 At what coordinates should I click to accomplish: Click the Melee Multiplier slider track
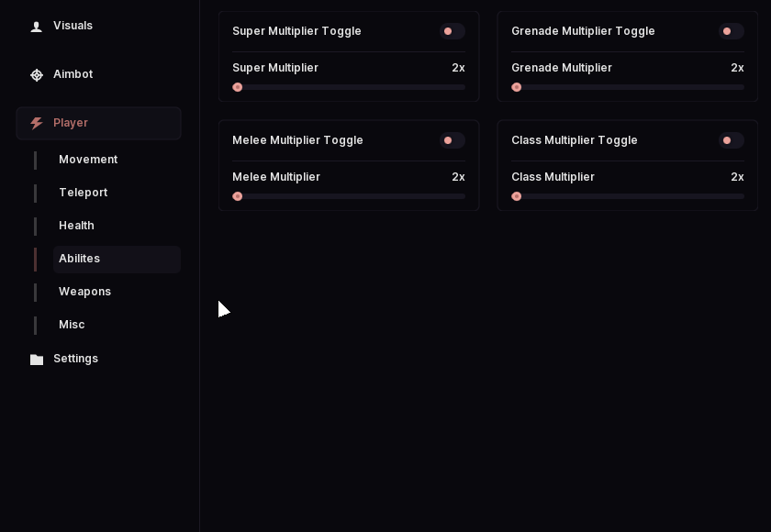349,196
